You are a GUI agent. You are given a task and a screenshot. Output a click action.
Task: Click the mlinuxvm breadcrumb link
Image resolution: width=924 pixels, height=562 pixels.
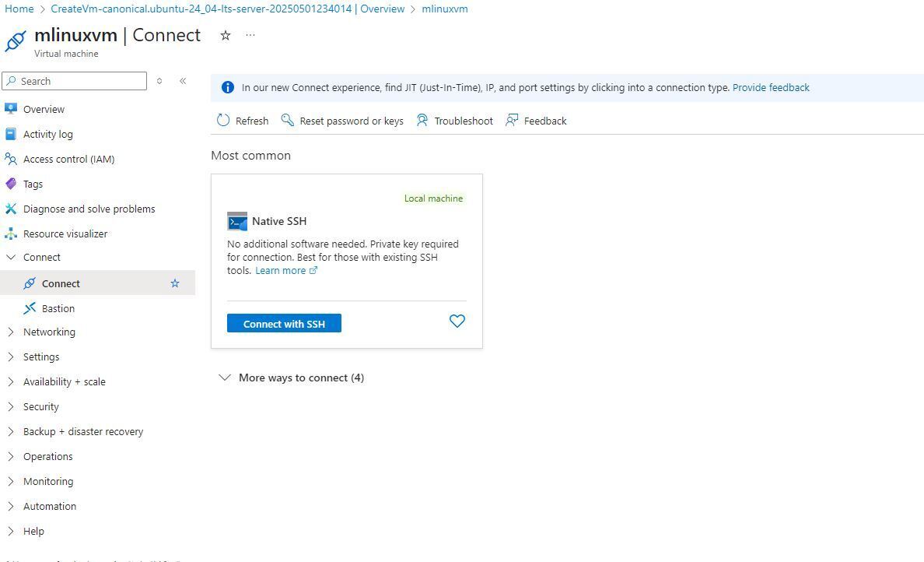pyautogui.click(x=445, y=9)
